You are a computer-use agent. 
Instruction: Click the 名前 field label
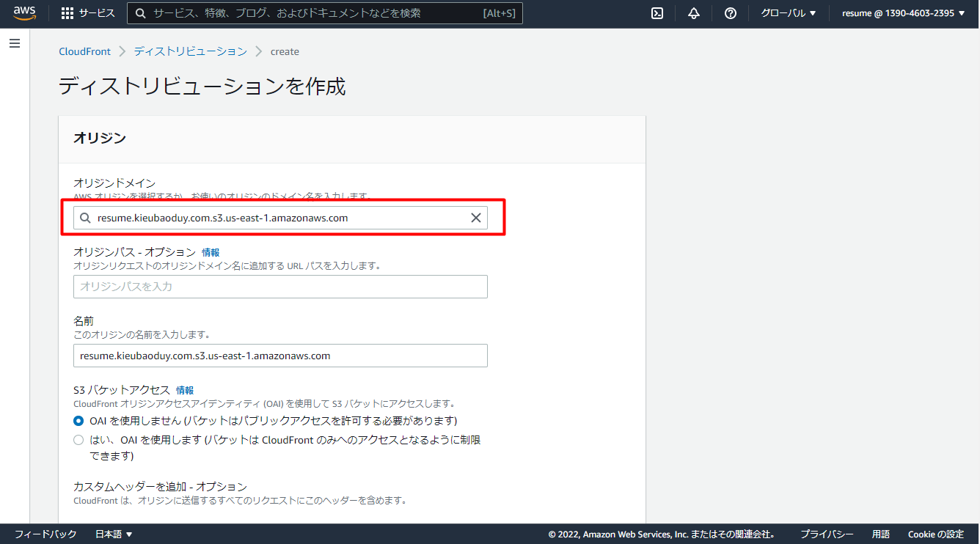click(84, 321)
